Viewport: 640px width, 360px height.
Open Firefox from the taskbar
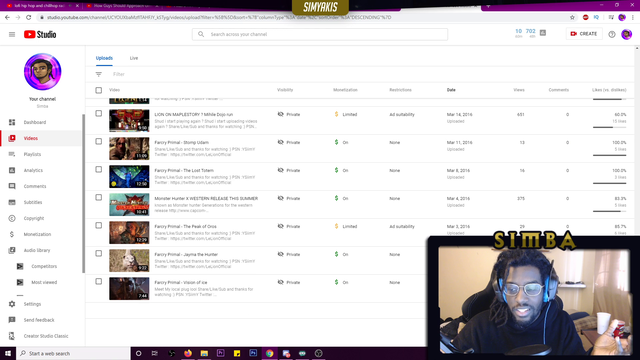click(x=188, y=353)
